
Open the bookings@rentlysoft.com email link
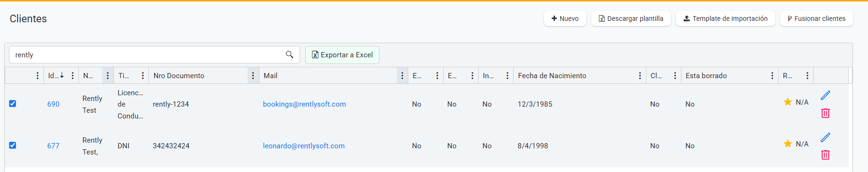[x=304, y=104]
